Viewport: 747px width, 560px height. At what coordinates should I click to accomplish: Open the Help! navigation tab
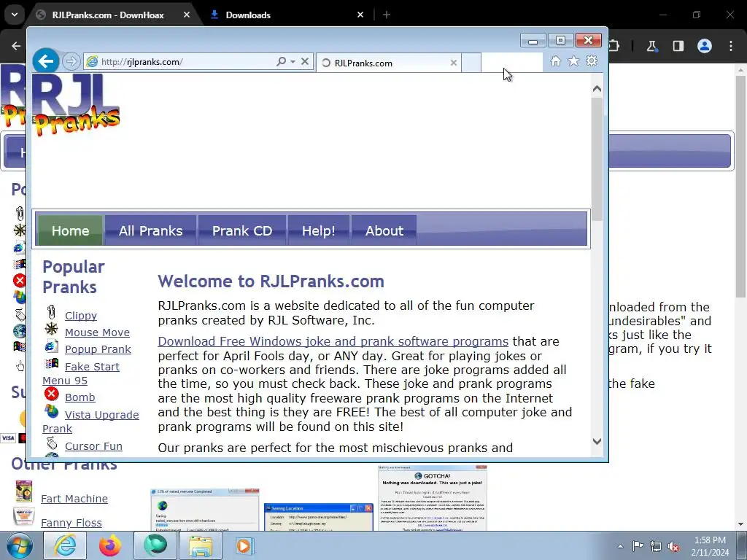pyautogui.click(x=318, y=230)
